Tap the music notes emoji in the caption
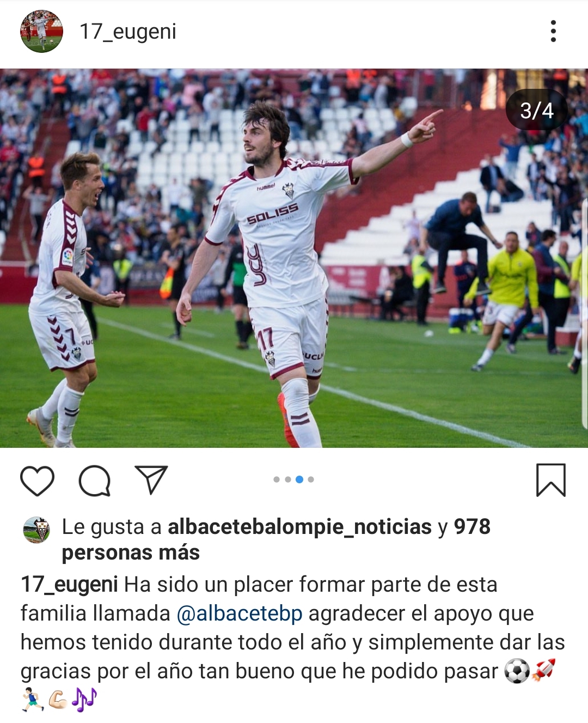Image resolution: width=588 pixels, height=723 pixels. click(x=84, y=700)
